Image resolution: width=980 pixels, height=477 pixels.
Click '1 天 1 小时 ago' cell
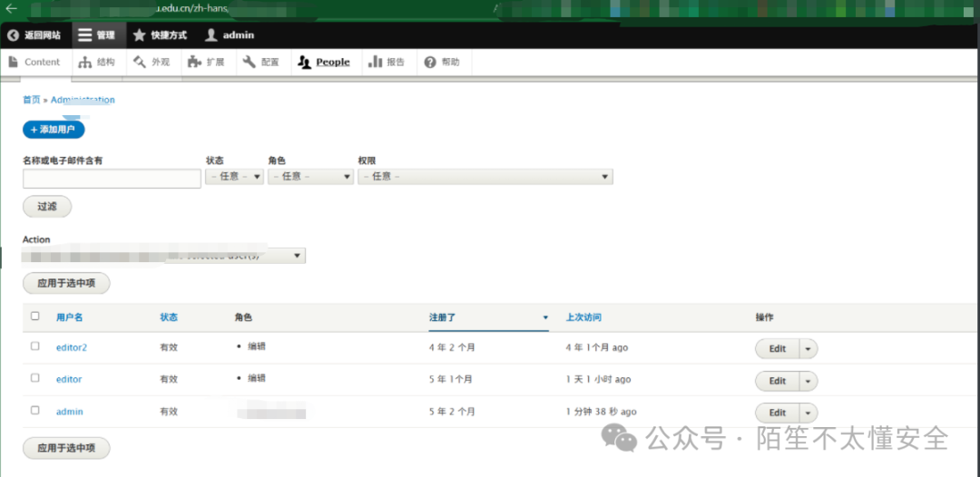pyautogui.click(x=598, y=380)
